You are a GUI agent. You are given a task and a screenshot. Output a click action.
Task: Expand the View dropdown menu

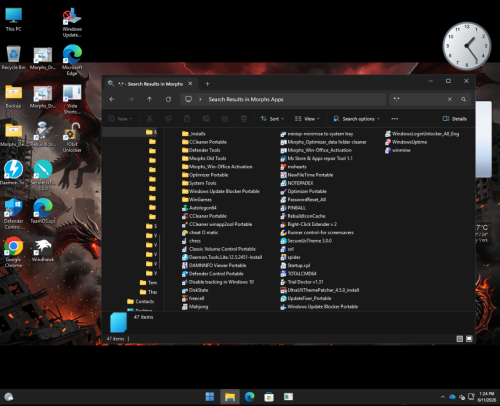(307, 119)
